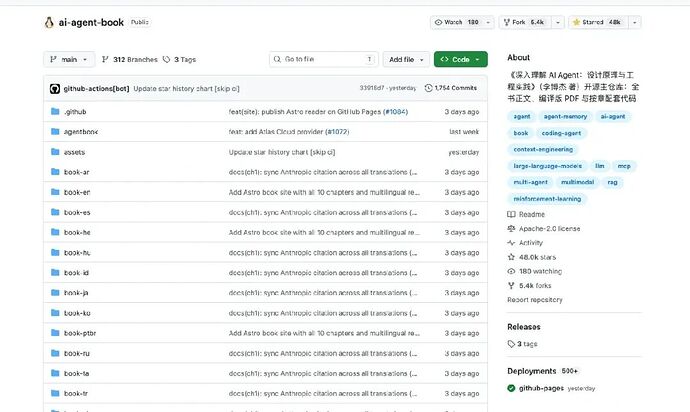
Task: Select the multimodal topic tag
Action: coord(577,182)
